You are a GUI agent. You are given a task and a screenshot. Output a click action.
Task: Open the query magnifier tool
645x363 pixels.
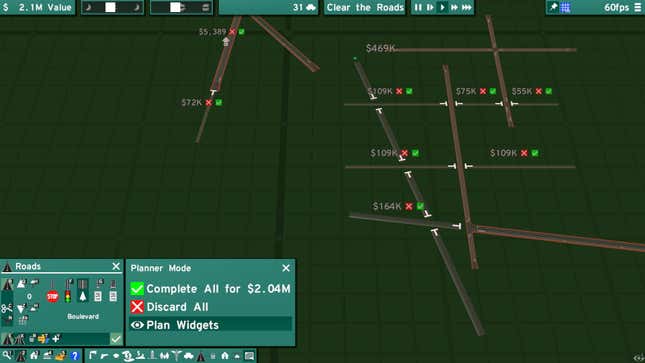[7, 355]
